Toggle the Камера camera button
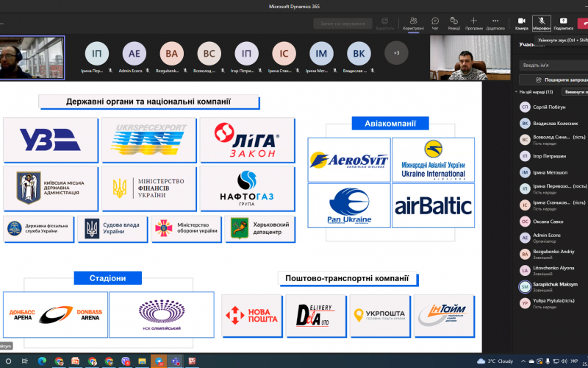The image size is (588, 368). [x=522, y=24]
